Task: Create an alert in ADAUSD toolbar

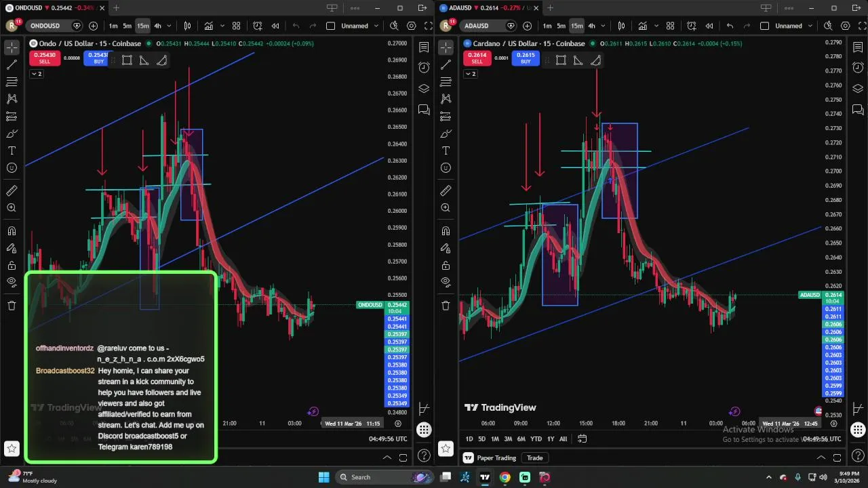Action: tap(692, 26)
